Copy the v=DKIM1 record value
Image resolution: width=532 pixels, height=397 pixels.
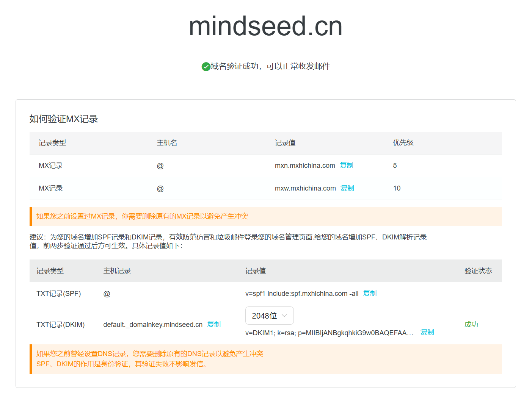pos(427,332)
